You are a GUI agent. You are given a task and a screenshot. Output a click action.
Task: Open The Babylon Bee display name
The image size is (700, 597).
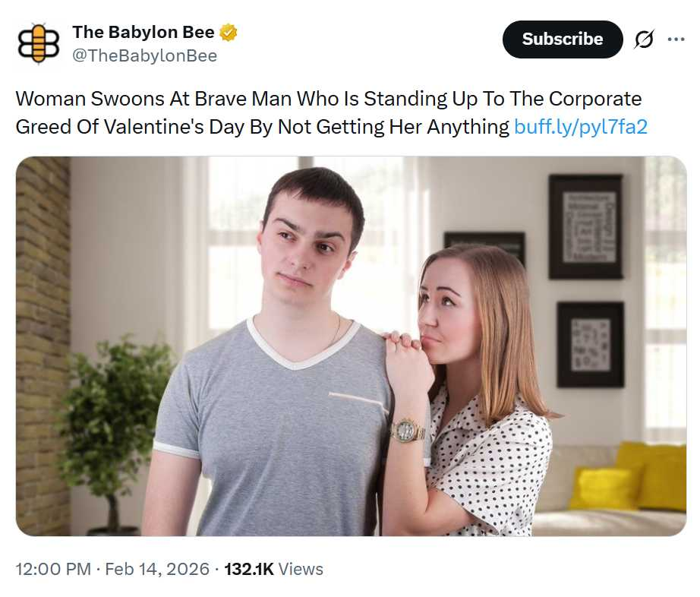143,33
